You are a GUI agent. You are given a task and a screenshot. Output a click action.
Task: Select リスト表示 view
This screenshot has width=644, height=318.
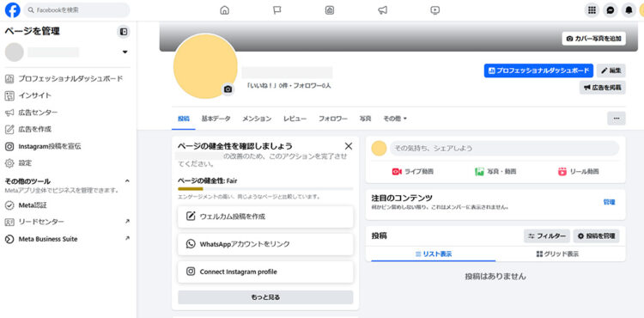pos(434,254)
